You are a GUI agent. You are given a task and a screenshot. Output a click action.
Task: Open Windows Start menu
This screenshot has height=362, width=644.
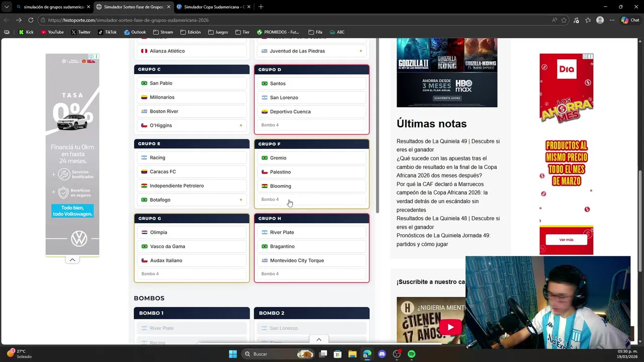232,354
